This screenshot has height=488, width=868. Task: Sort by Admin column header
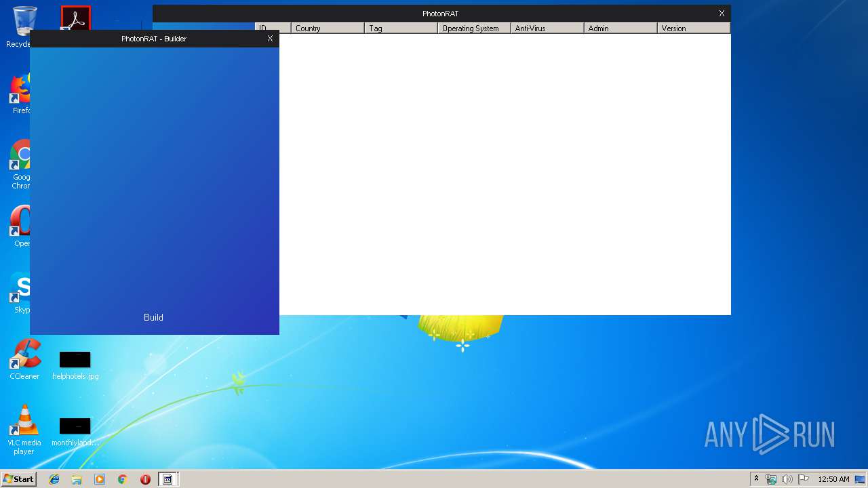tap(620, 28)
